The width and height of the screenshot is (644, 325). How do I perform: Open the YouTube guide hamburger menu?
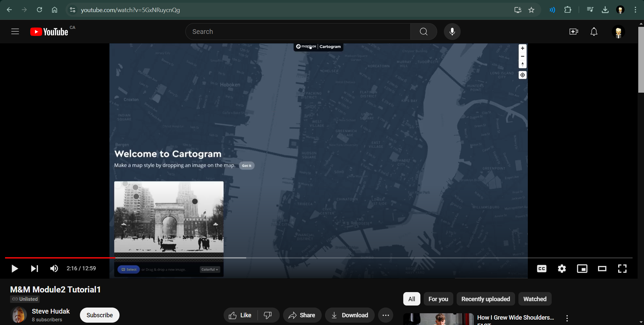coord(15,32)
